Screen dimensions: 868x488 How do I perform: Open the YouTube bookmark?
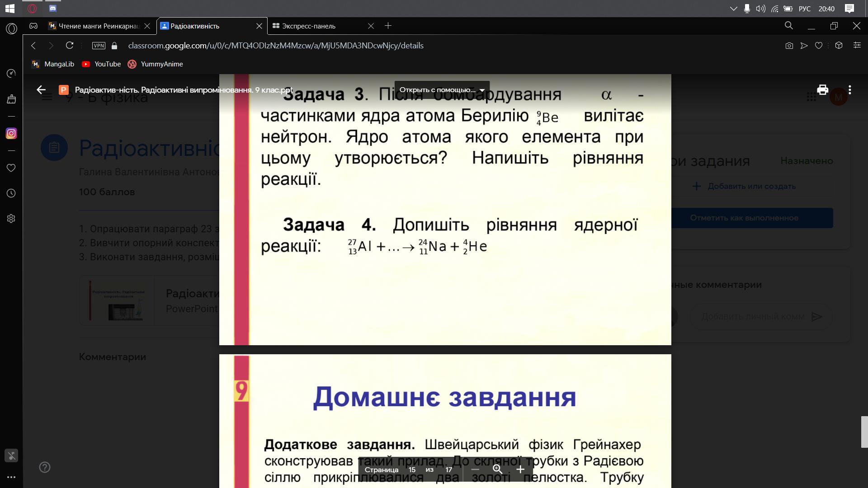click(x=102, y=64)
